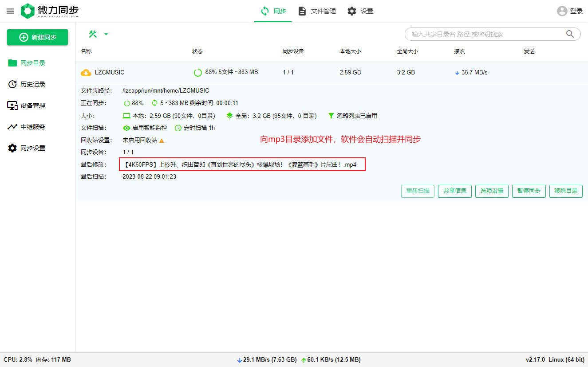The height and width of the screenshot is (367, 588).
Task: Click the tools wrench icon
Action: 93,34
